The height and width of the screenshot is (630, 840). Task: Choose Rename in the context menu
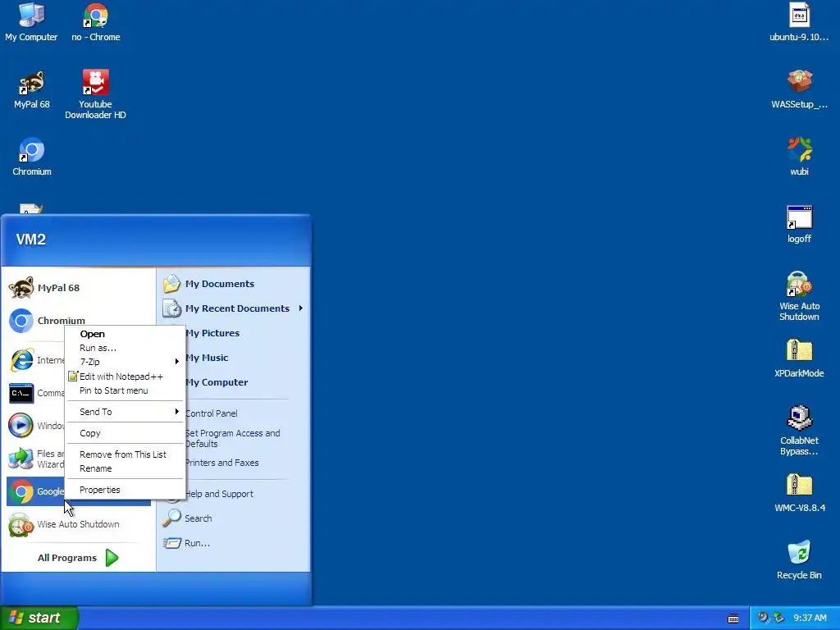point(125,468)
